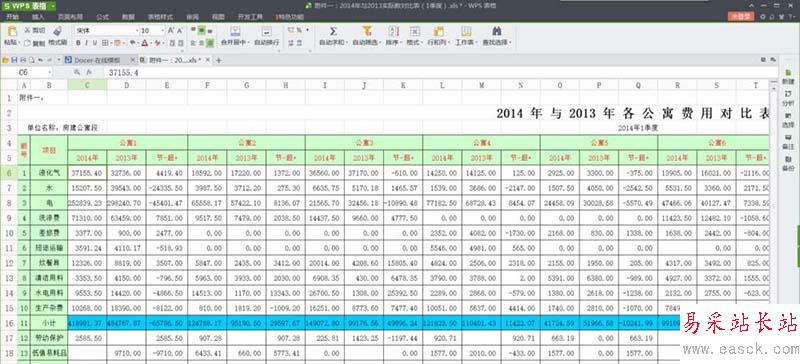
Task: Toggle middle vertical alignment (highlighted)
Action: click(x=202, y=31)
